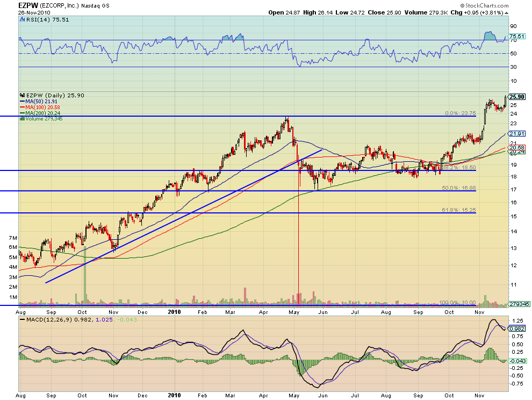Click the RSI(14) 75.51 indicator label
This screenshot has width=532, height=400.
(47, 20)
